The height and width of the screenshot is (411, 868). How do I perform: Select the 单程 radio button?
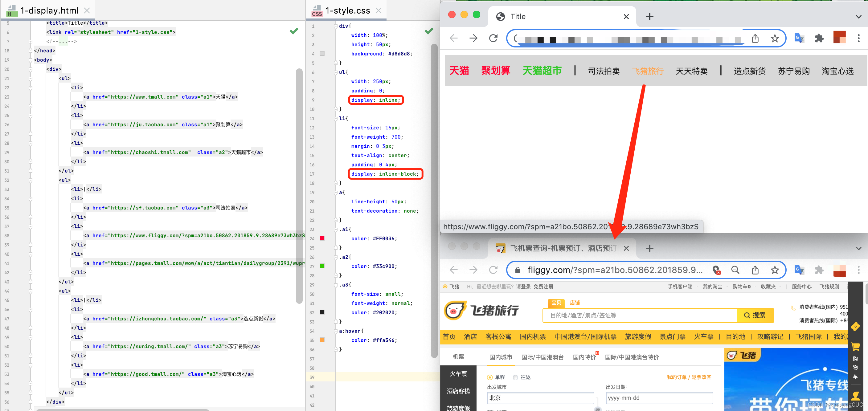pyautogui.click(x=489, y=377)
